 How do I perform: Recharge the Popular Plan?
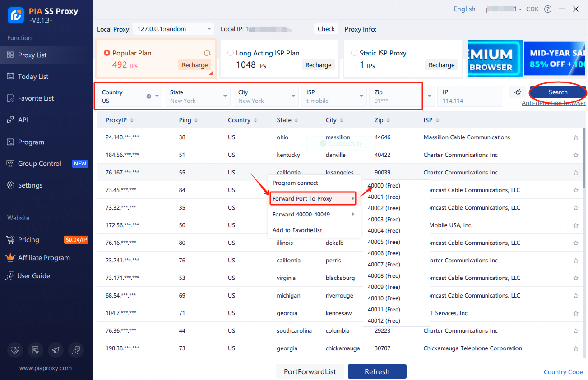(x=194, y=65)
